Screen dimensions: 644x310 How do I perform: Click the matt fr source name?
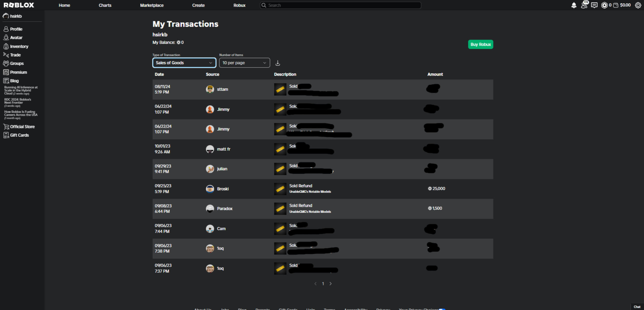pyautogui.click(x=224, y=149)
